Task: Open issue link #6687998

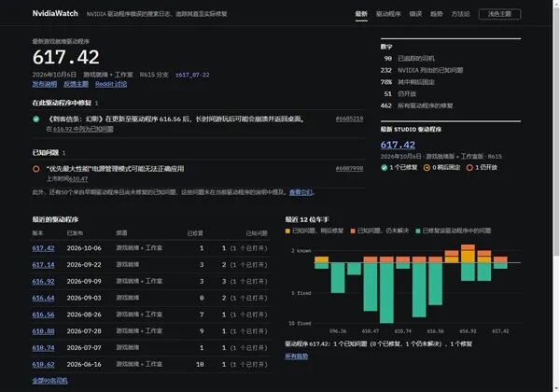Action: 349,169
